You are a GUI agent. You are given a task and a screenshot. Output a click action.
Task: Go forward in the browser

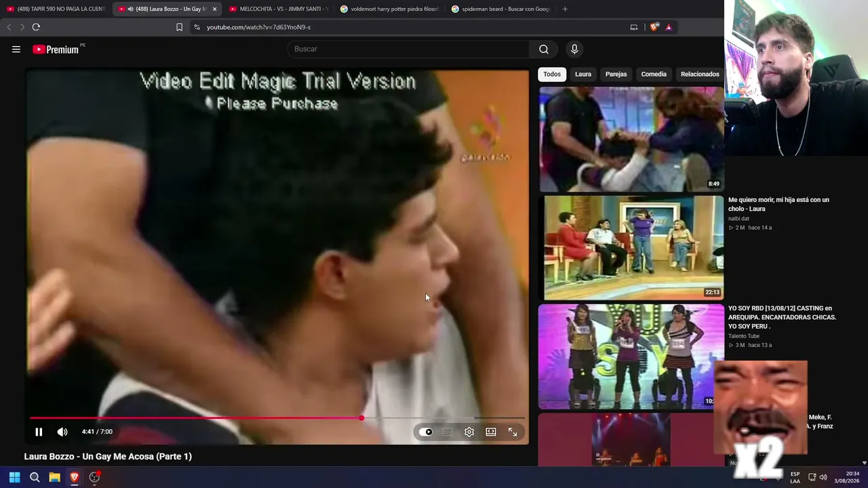click(22, 27)
